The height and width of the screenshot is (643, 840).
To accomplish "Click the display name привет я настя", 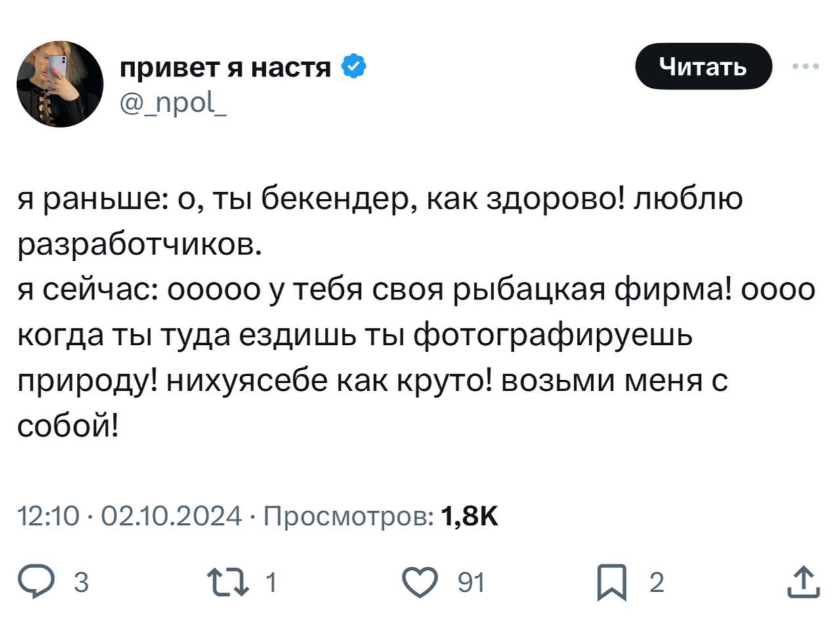I will (x=225, y=67).
